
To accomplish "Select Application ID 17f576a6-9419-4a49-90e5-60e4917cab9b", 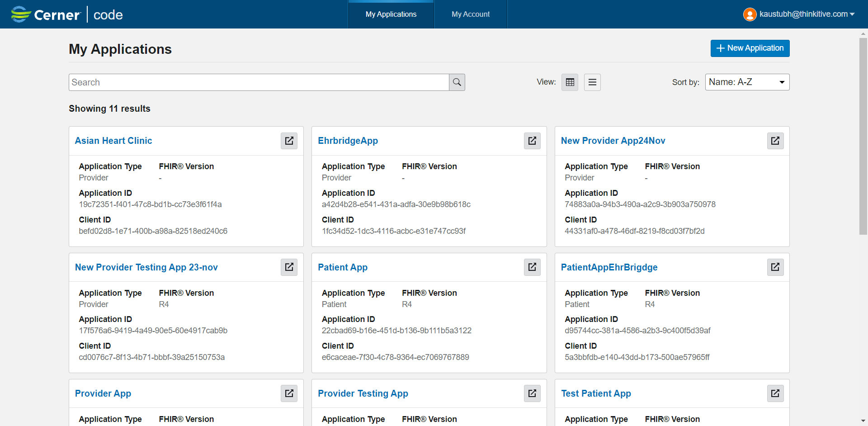I will click(153, 331).
